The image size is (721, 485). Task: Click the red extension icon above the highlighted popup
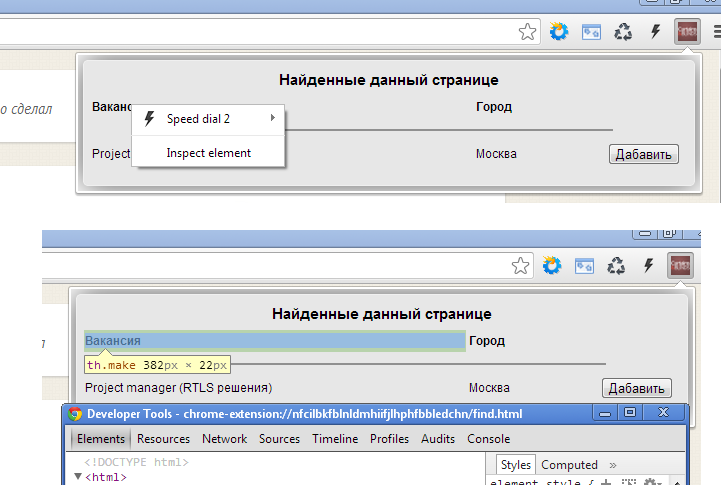tap(681, 266)
